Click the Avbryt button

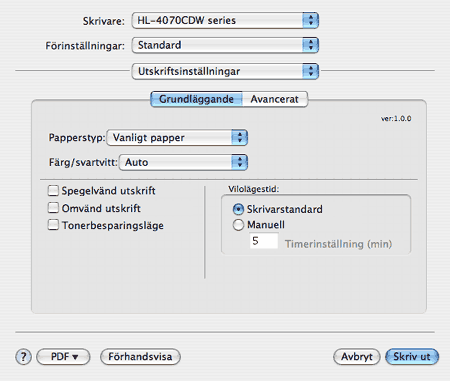pyautogui.click(x=357, y=357)
